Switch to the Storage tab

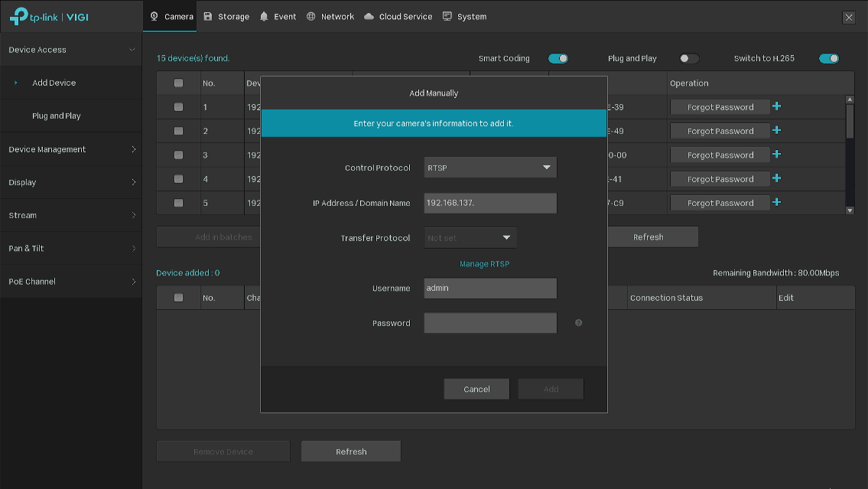226,17
